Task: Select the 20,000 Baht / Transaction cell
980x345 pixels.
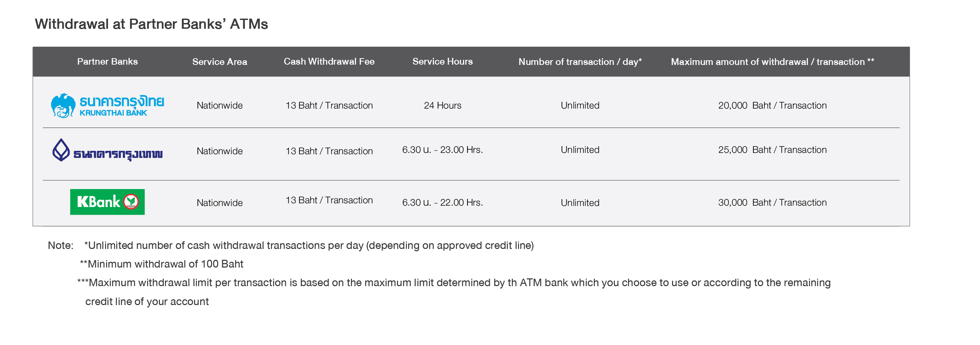Action: pos(772,105)
